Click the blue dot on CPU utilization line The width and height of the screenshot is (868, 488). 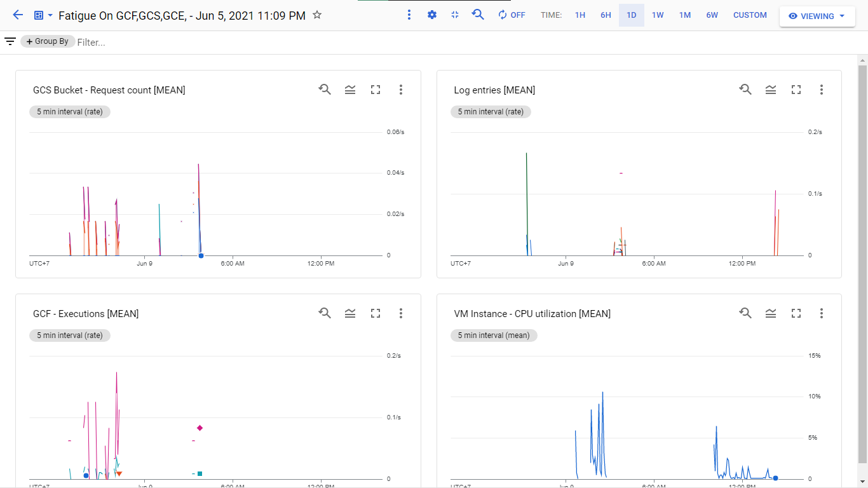click(x=775, y=478)
